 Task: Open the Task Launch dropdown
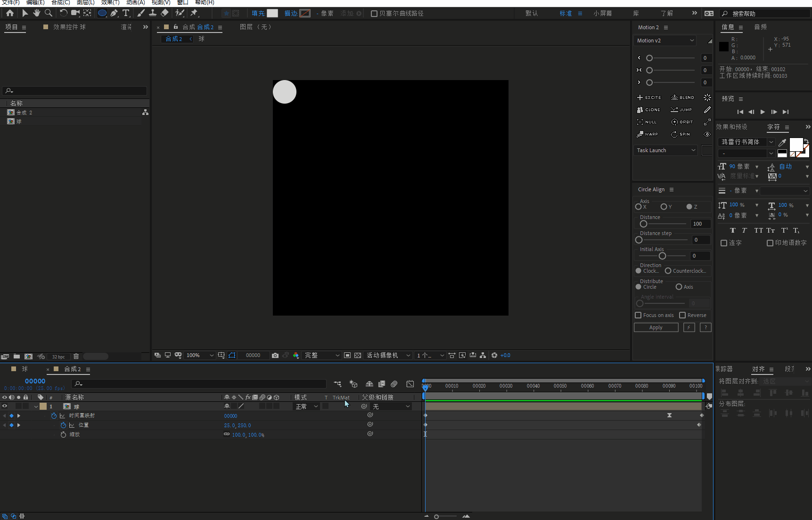[x=665, y=150]
